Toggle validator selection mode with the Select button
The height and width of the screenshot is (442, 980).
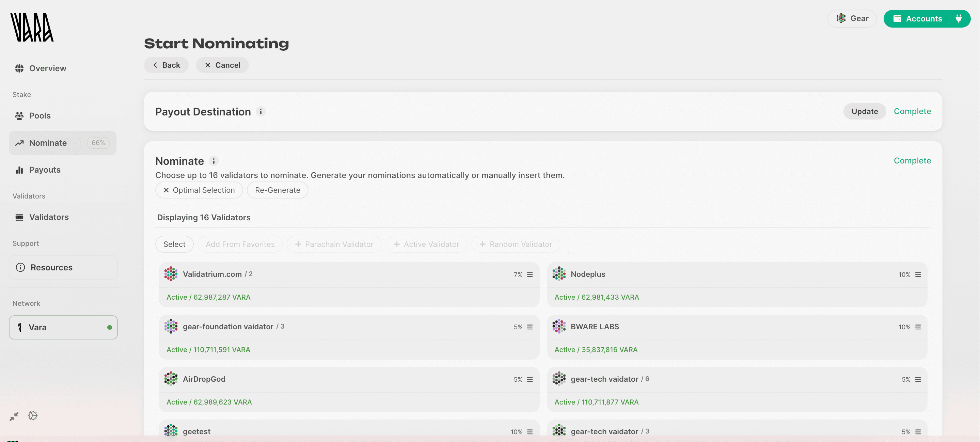pos(174,244)
